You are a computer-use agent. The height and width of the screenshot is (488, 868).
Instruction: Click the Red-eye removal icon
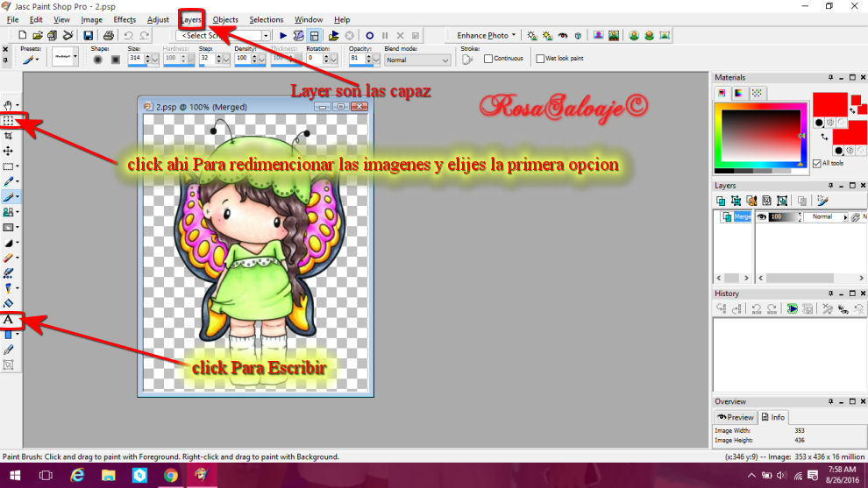tap(563, 36)
